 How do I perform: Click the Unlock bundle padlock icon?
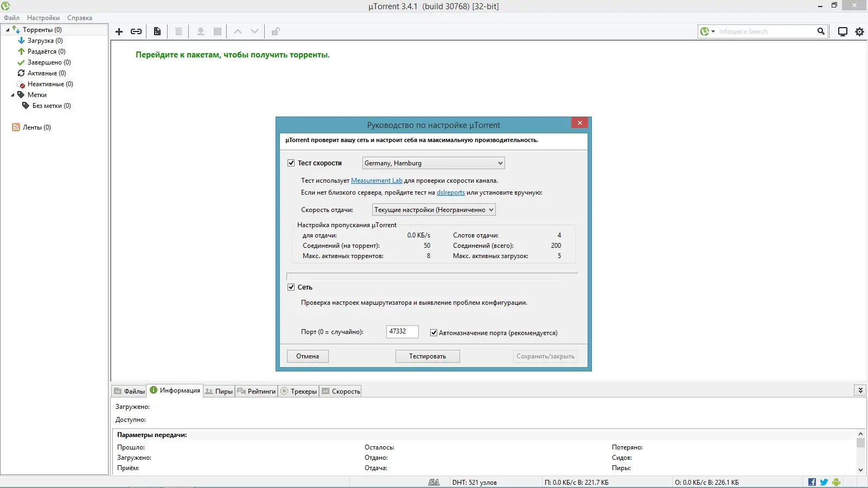276,31
